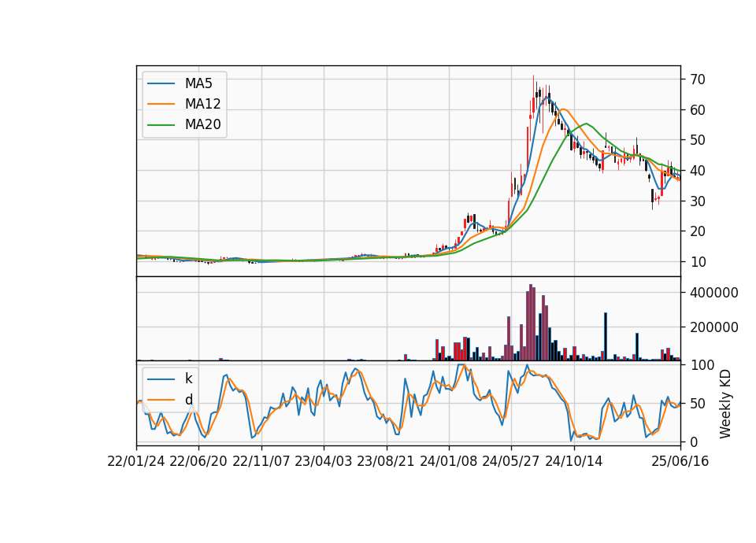756x543 pixels.
Task: Click the 0 KD axis label
Action: tap(693, 441)
